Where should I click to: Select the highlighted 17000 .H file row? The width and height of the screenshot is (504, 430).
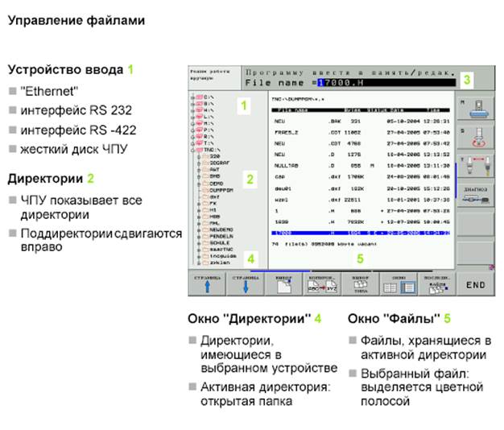coord(361,233)
